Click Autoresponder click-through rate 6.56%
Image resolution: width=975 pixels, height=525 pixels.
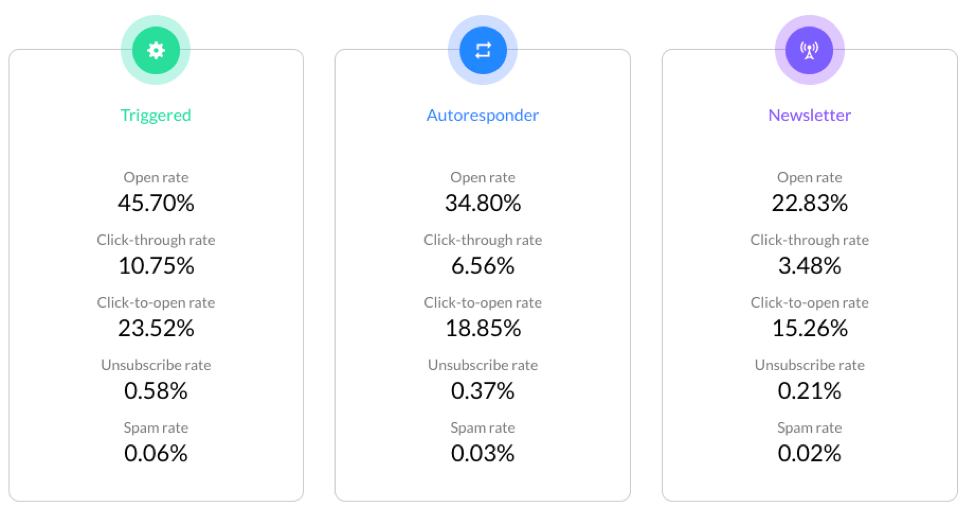[483, 266]
